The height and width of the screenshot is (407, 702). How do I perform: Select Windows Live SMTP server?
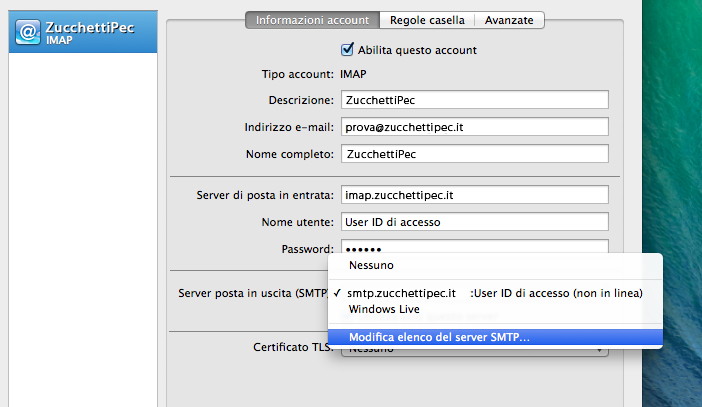point(495,309)
